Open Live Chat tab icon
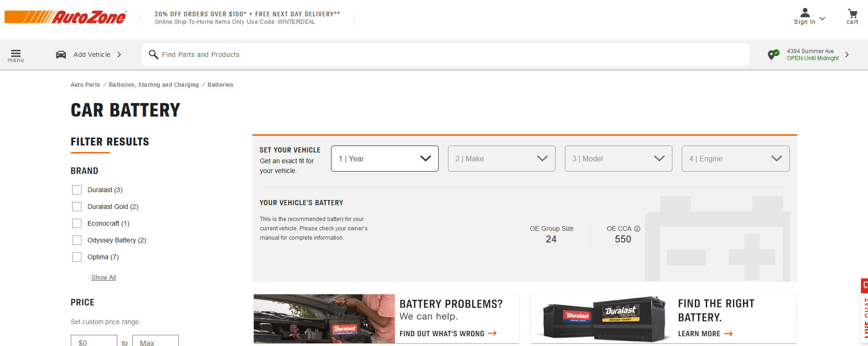 (x=865, y=285)
